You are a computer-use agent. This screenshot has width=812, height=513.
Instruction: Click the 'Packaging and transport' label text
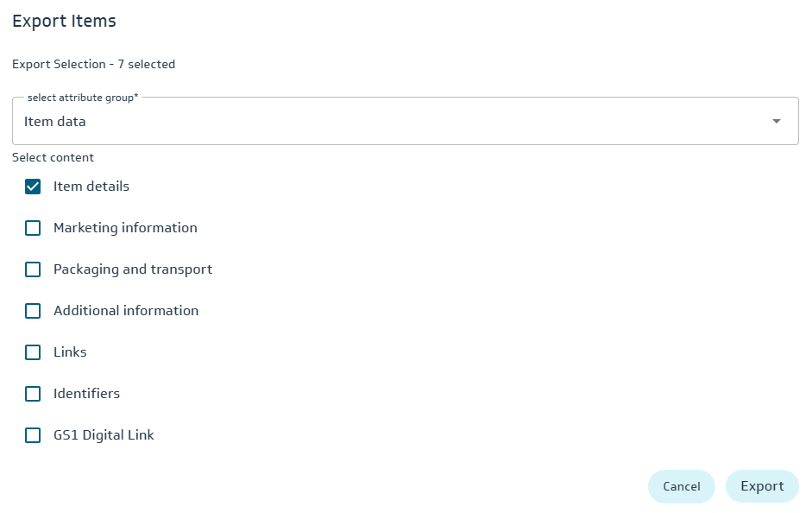[133, 269]
